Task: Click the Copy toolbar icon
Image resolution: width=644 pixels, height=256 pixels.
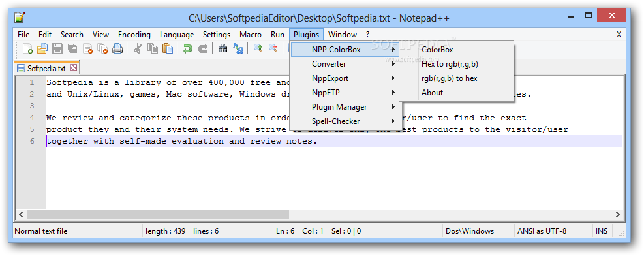Action: click(153, 48)
